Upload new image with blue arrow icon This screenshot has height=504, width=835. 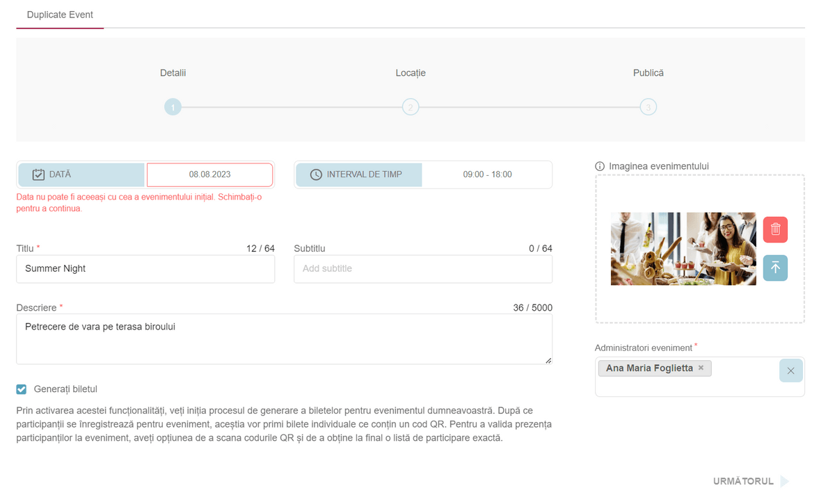(x=775, y=268)
